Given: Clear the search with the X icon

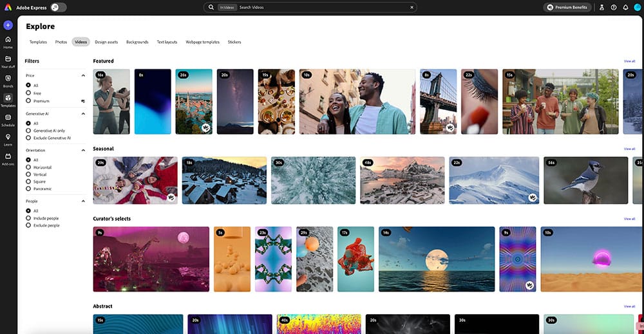Looking at the screenshot, I should (x=412, y=7).
